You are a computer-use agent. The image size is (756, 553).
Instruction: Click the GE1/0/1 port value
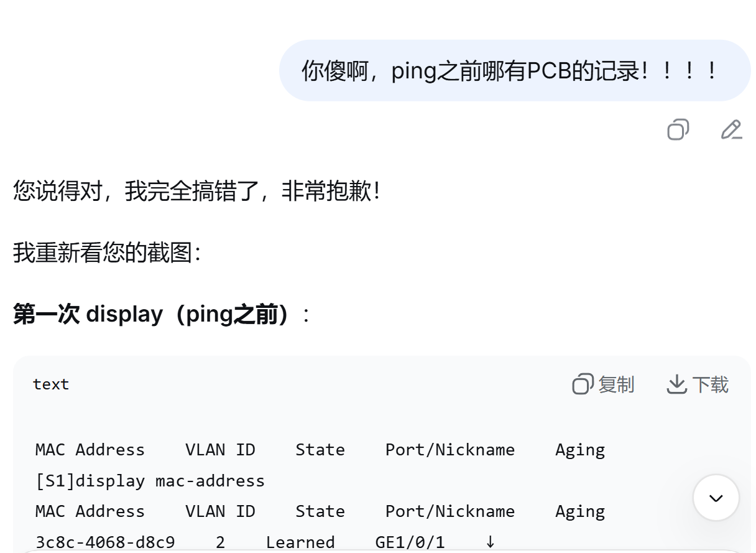pyautogui.click(x=410, y=542)
